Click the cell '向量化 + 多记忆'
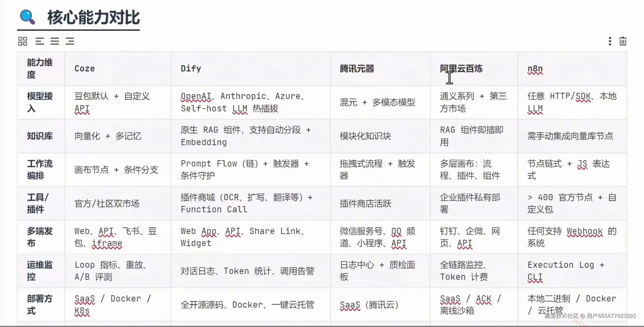This screenshot has width=644, height=327. 118,136
